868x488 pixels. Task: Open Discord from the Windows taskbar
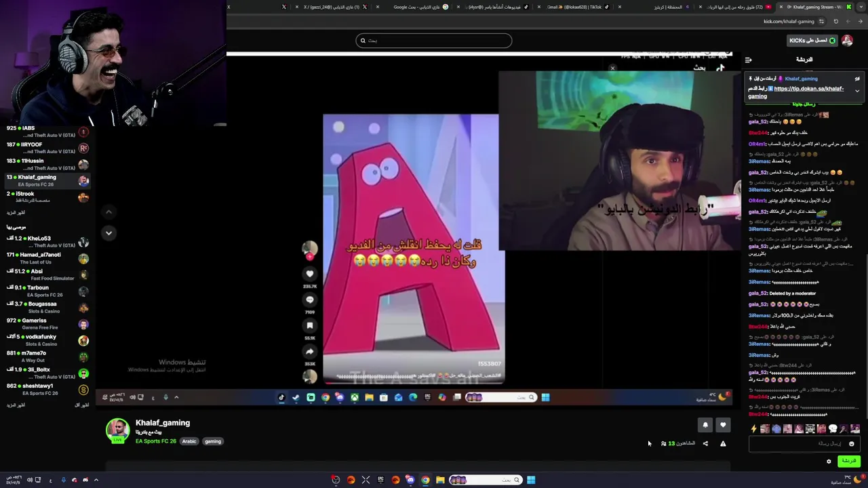[x=410, y=480]
